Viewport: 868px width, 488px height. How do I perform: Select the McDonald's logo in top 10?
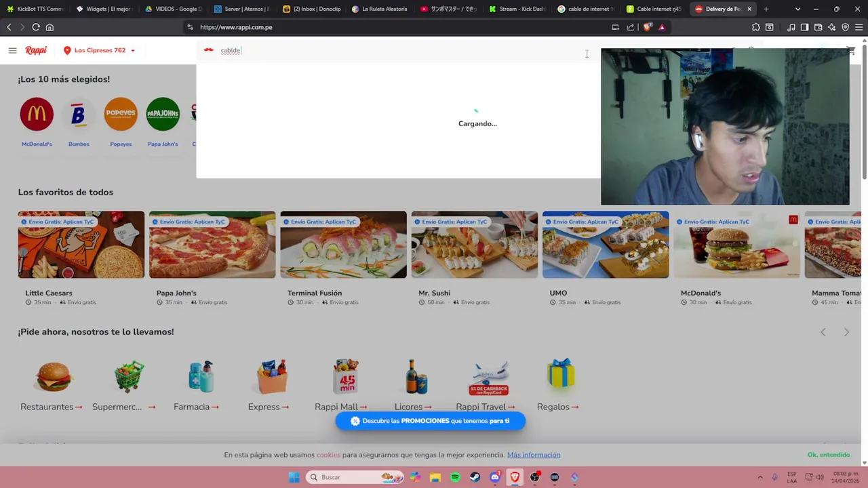37,114
